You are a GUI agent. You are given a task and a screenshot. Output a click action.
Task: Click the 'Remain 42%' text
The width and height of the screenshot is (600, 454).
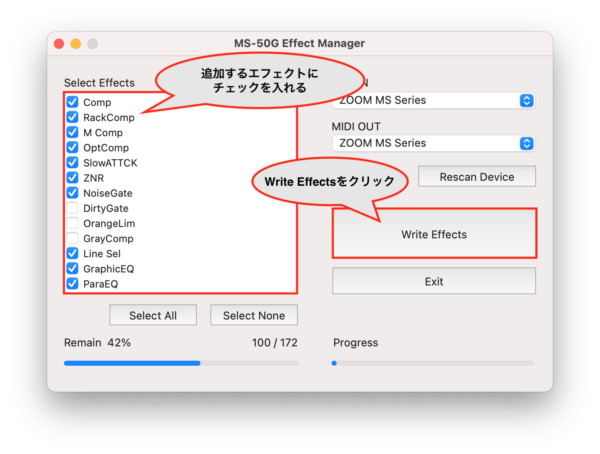(97, 343)
